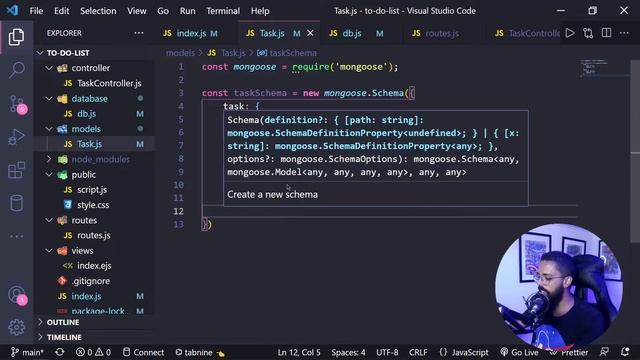Open script.js in the file tree
The height and width of the screenshot is (360, 640).
92,190
